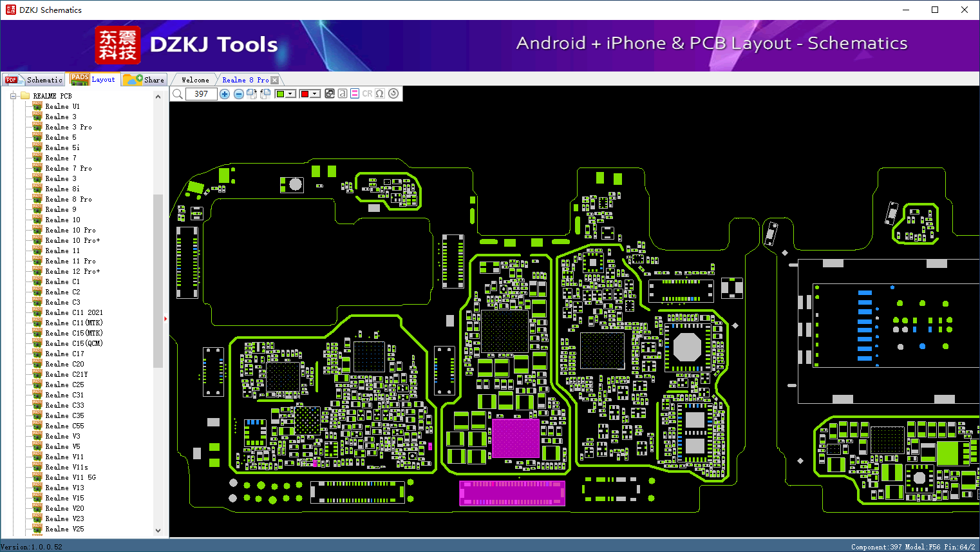Image resolution: width=980 pixels, height=552 pixels.
Task: Select Realme 8i in the tree
Action: pyautogui.click(x=62, y=189)
